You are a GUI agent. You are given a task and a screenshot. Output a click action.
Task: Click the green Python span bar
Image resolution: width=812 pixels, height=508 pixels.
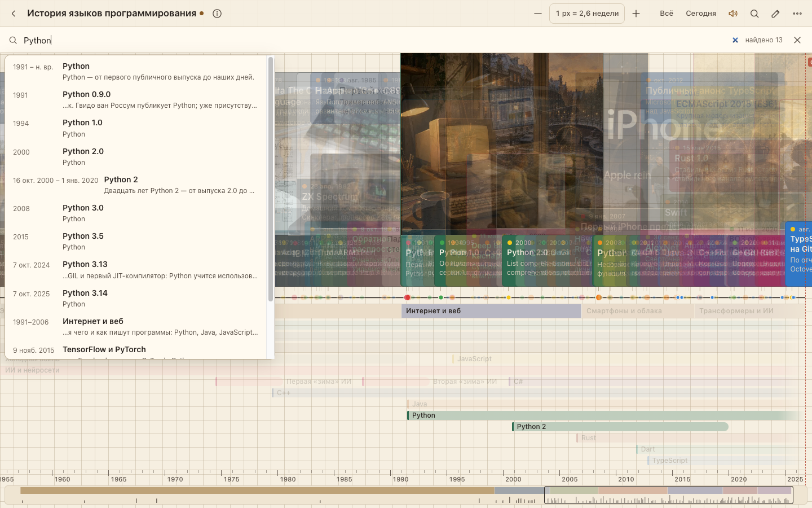(x=603, y=415)
